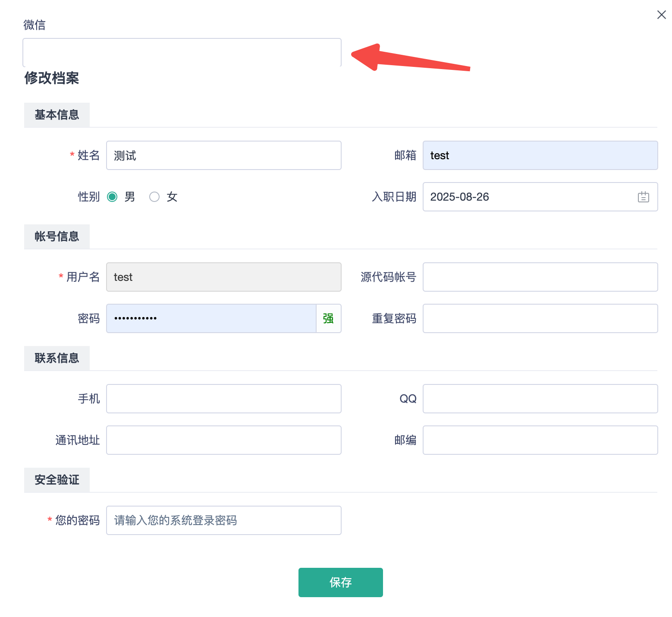Focus the QQ input field
Image resolution: width=672 pixels, height=617 pixels.
[x=540, y=399]
